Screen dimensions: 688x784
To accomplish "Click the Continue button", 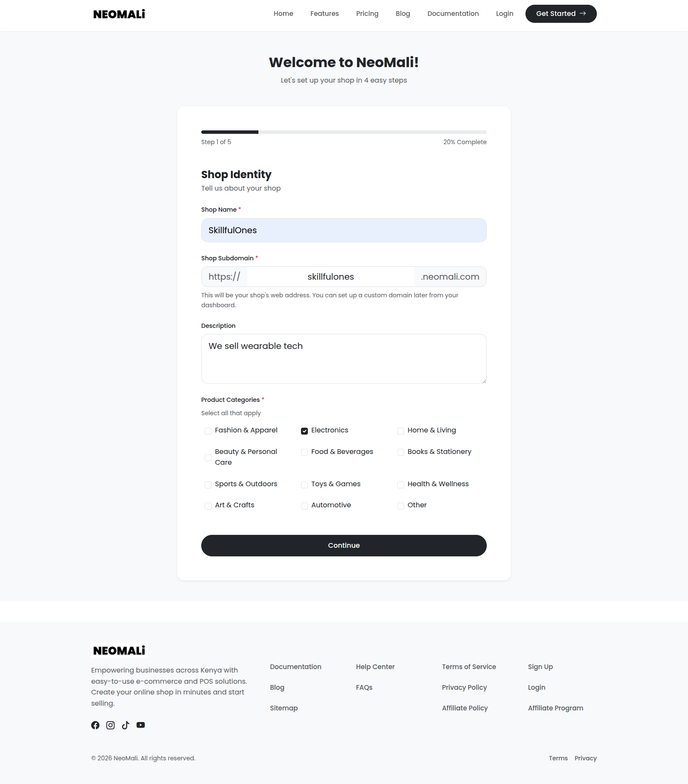I will point(344,546).
